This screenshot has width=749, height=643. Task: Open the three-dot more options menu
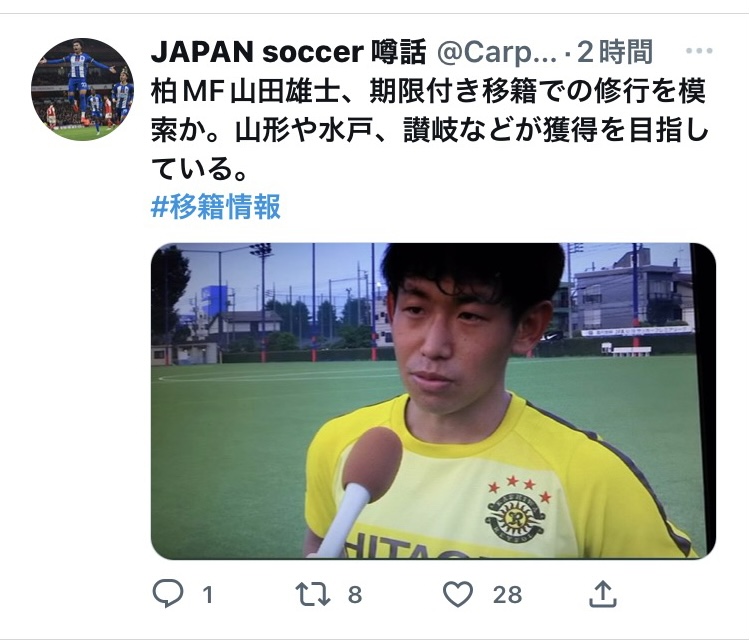[x=699, y=51]
